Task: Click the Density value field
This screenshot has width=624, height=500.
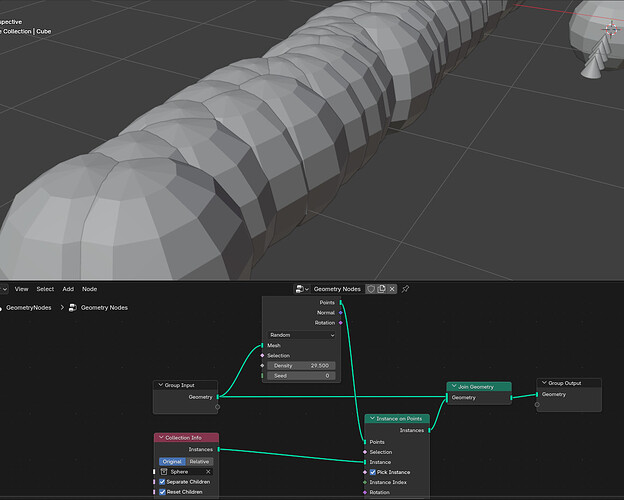Action: click(301, 365)
